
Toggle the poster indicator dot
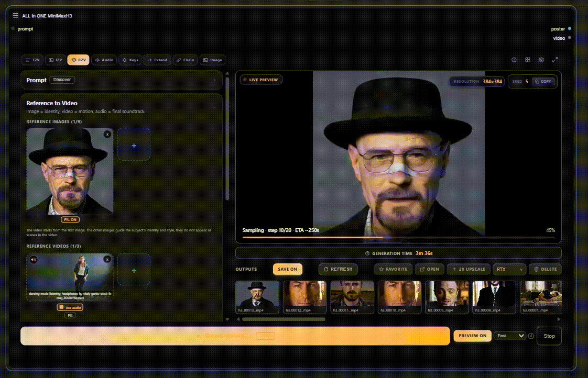click(x=569, y=29)
